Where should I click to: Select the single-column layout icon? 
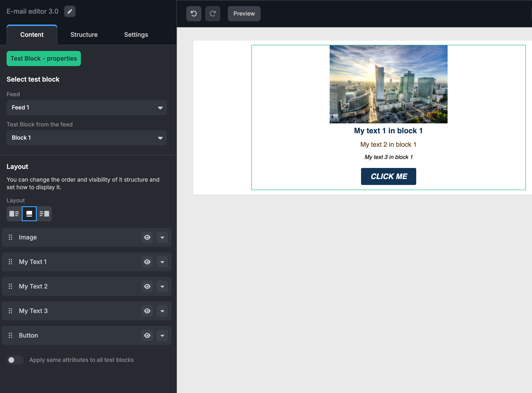pos(29,214)
